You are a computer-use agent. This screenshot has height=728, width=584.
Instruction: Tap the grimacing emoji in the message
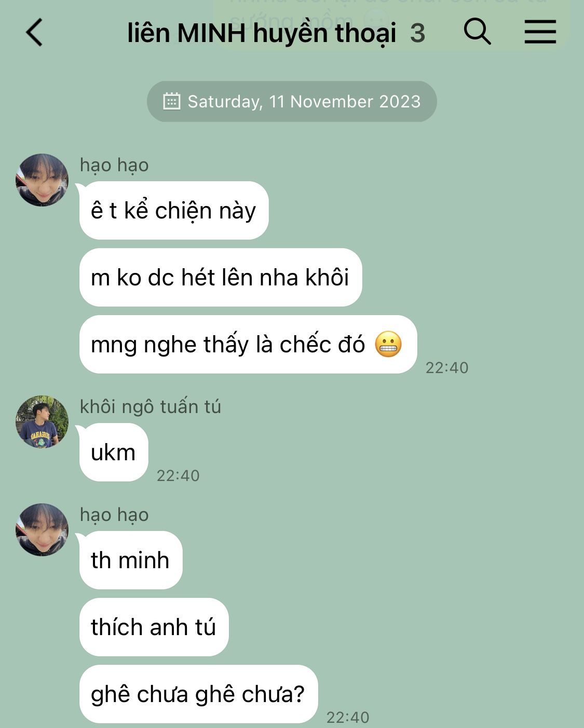[x=388, y=344]
